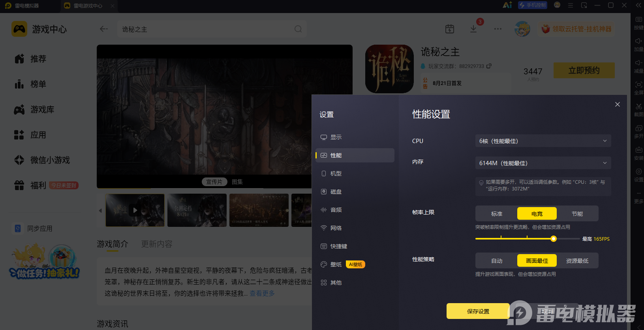Open the calendar reservation icon
This screenshot has width=644, height=330.
click(x=450, y=29)
